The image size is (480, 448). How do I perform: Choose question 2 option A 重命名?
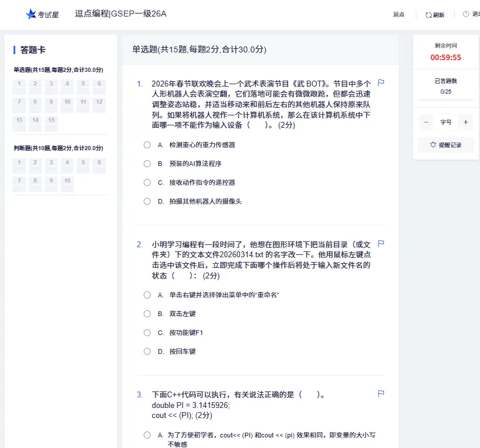[147, 295]
